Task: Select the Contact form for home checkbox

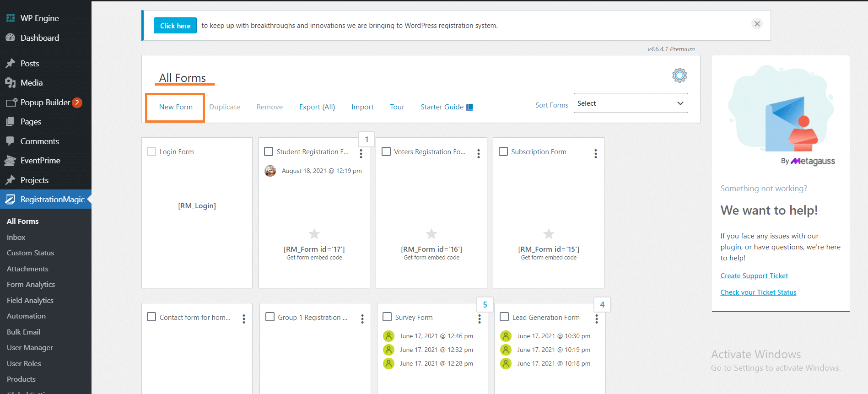Action: (151, 317)
